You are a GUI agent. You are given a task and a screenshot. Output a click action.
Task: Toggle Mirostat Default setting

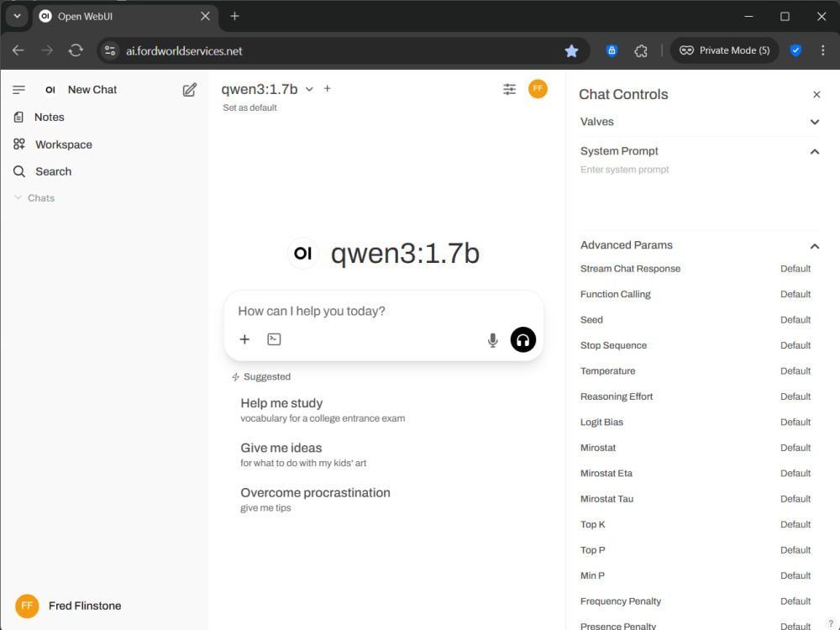click(795, 448)
